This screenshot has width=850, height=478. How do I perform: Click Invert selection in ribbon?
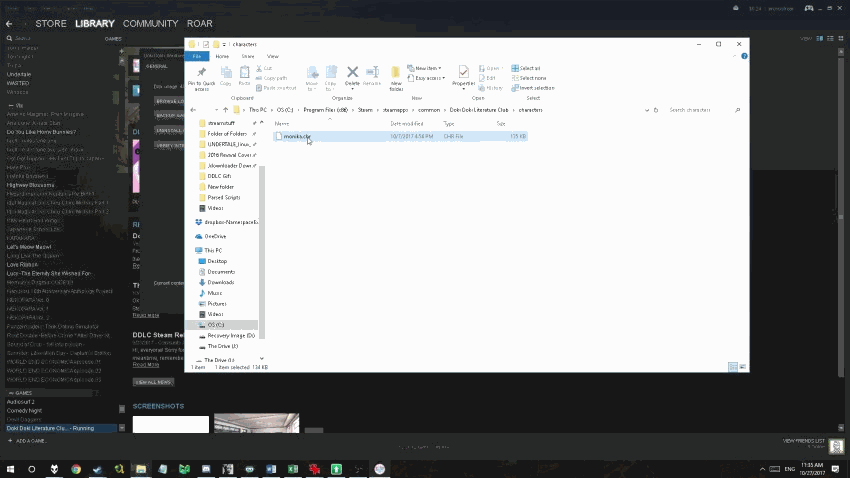(x=533, y=88)
